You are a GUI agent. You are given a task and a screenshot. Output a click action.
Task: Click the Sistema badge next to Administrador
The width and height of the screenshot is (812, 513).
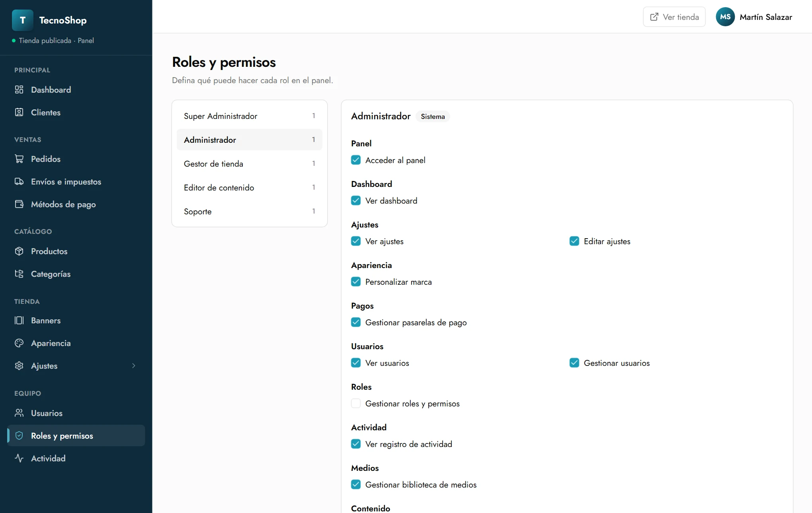[x=433, y=116]
